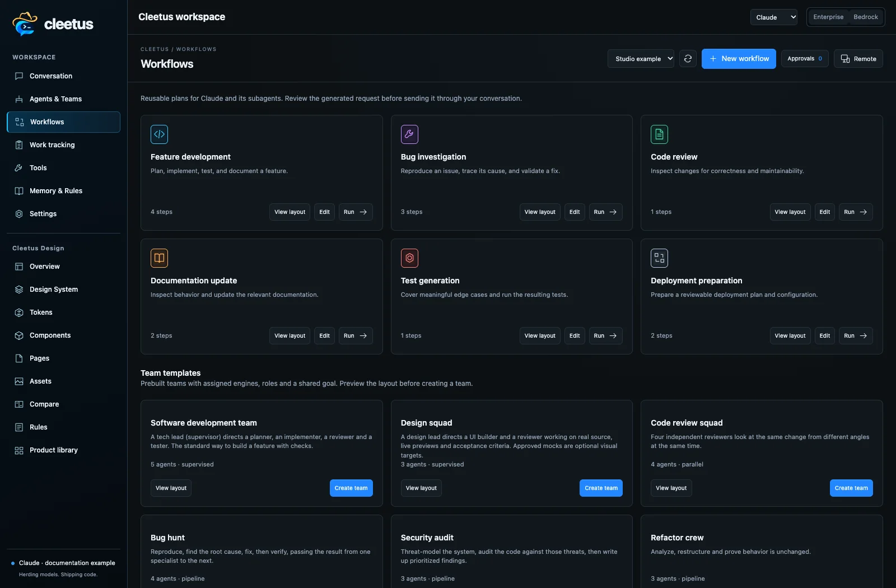Switch to Bedrock mode
The height and width of the screenshot is (588, 896).
click(x=865, y=17)
